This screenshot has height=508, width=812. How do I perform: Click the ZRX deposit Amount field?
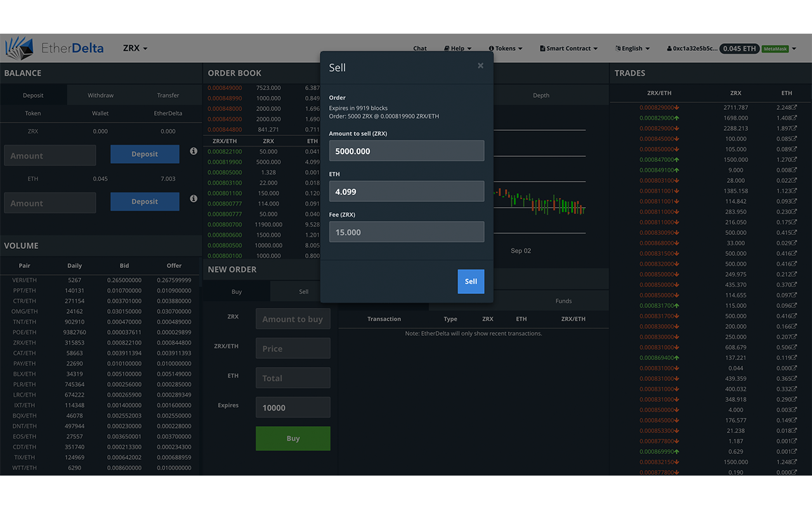tap(50, 156)
